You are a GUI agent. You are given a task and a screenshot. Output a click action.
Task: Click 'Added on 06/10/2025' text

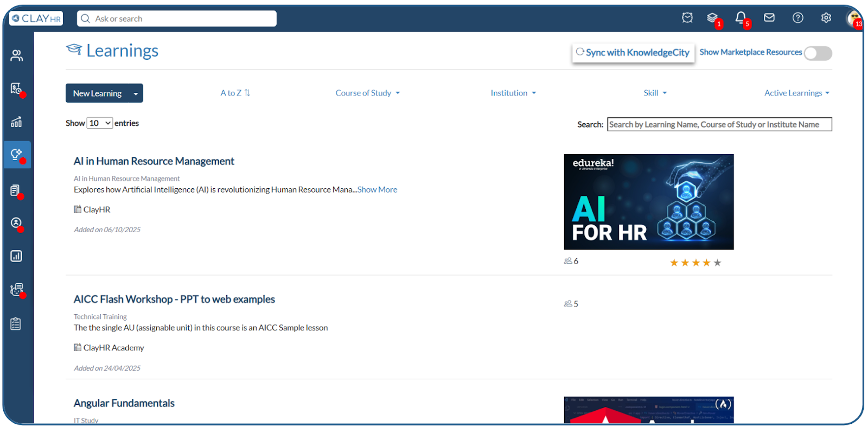tap(107, 230)
